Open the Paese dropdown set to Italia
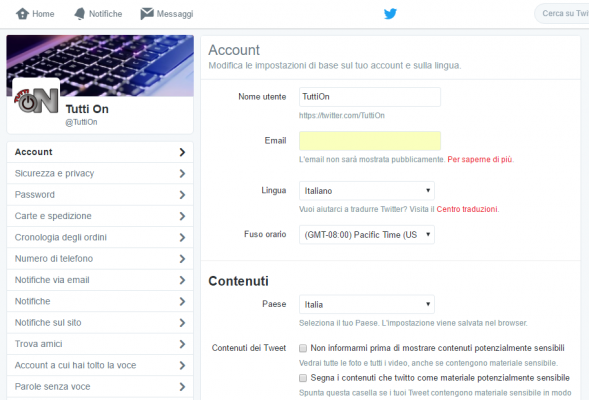Screen dimensions: 589x400 (367, 304)
